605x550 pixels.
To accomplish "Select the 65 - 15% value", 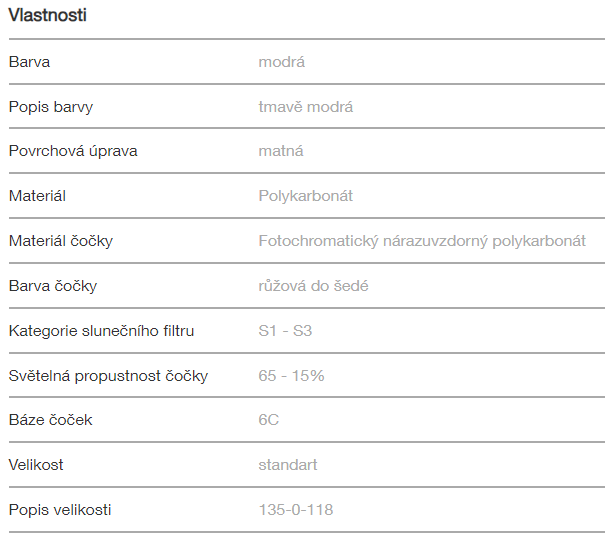I will [291, 375].
